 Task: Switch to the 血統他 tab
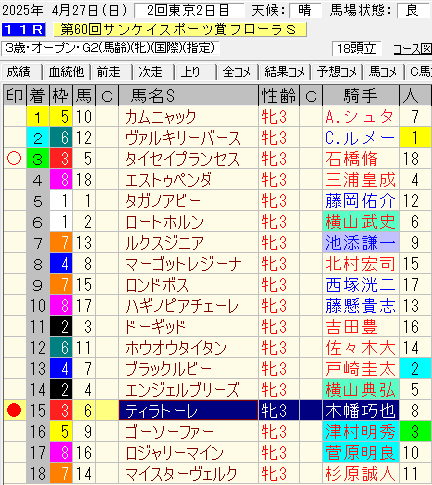tap(66, 72)
